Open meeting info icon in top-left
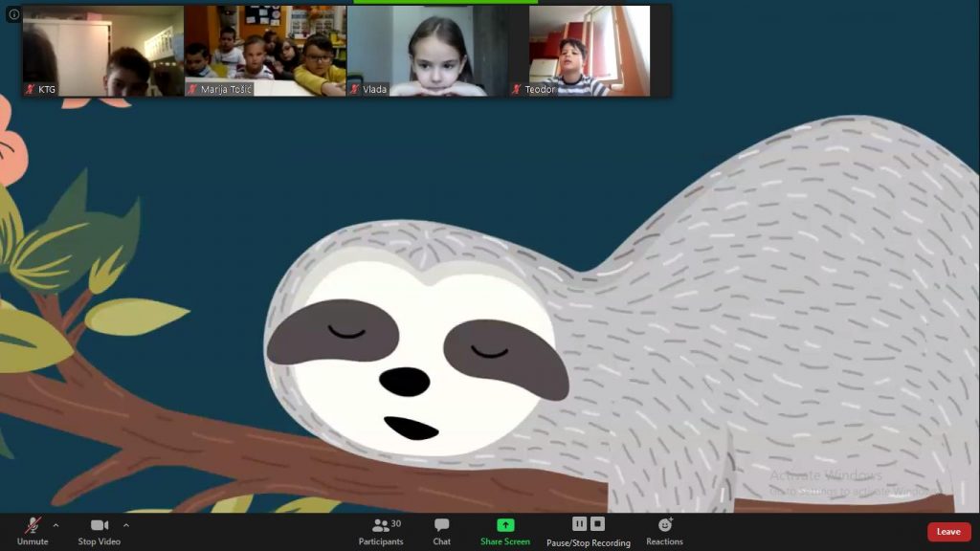The image size is (980, 551). (13, 14)
